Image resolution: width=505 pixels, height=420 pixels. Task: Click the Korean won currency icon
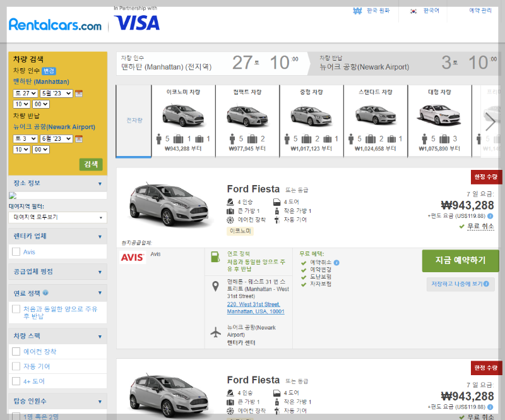tap(357, 11)
